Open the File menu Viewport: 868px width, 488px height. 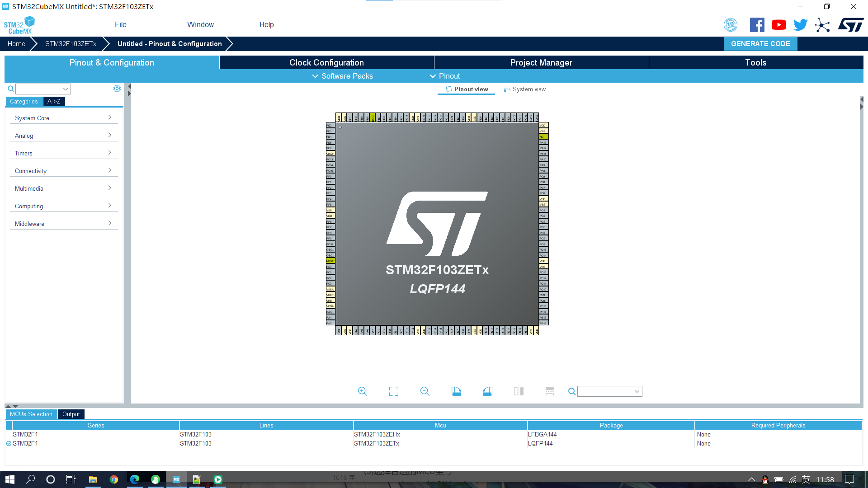[120, 25]
